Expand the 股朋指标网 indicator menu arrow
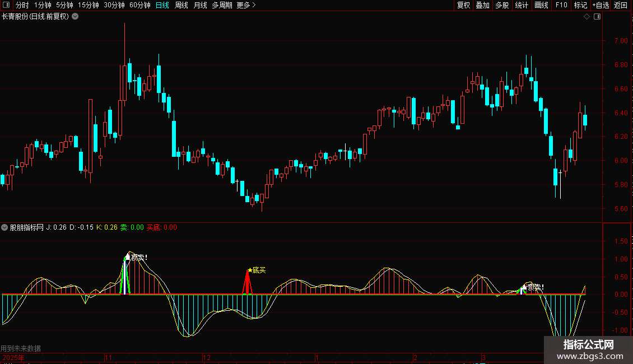This screenshot has height=364, width=633. click(4, 227)
